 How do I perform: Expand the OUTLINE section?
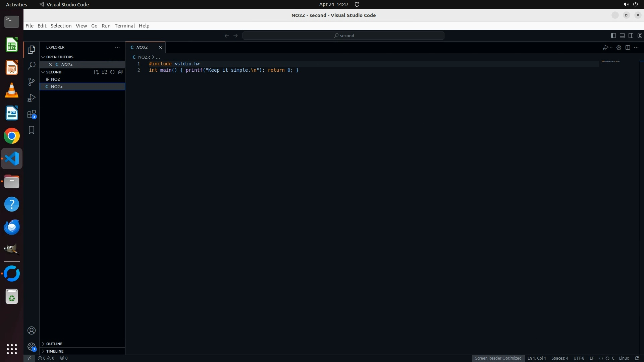[54, 344]
